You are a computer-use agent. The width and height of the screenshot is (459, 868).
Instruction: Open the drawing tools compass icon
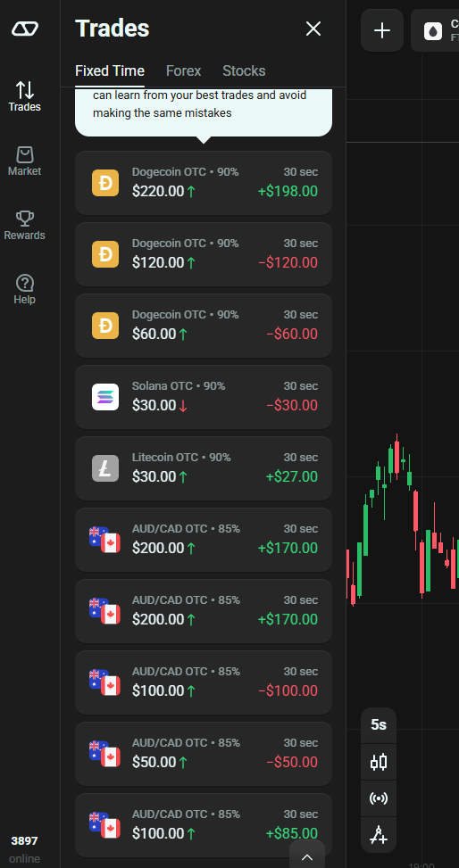point(379,834)
